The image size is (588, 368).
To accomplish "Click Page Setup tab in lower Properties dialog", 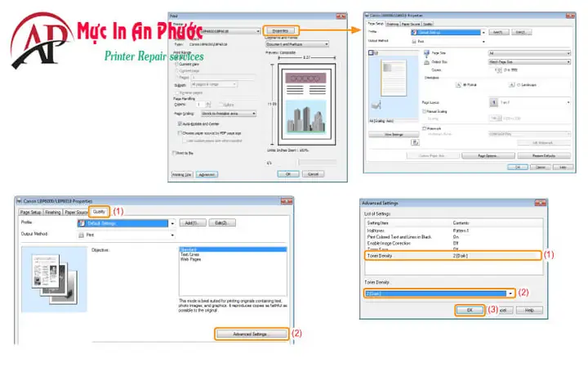I will tap(31, 213).
